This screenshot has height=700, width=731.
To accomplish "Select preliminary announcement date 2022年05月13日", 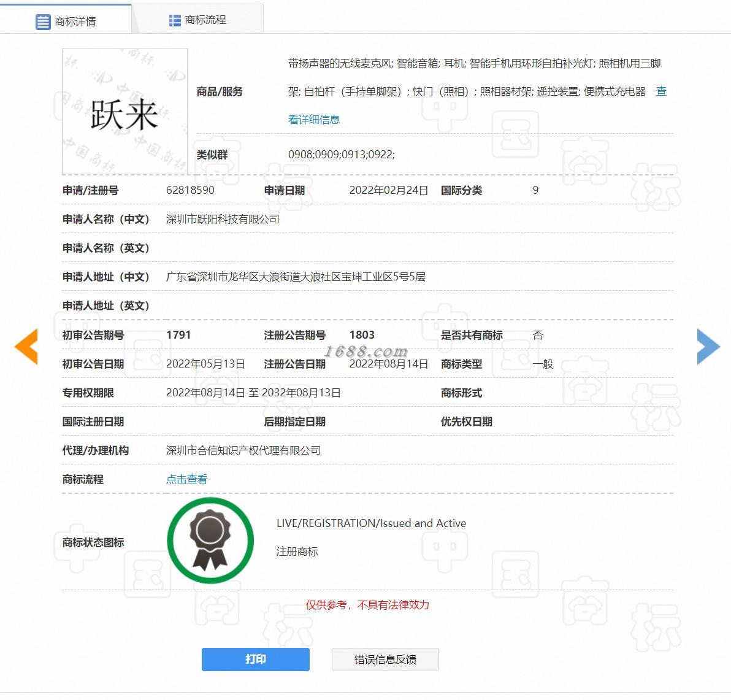I will (205, 364).
